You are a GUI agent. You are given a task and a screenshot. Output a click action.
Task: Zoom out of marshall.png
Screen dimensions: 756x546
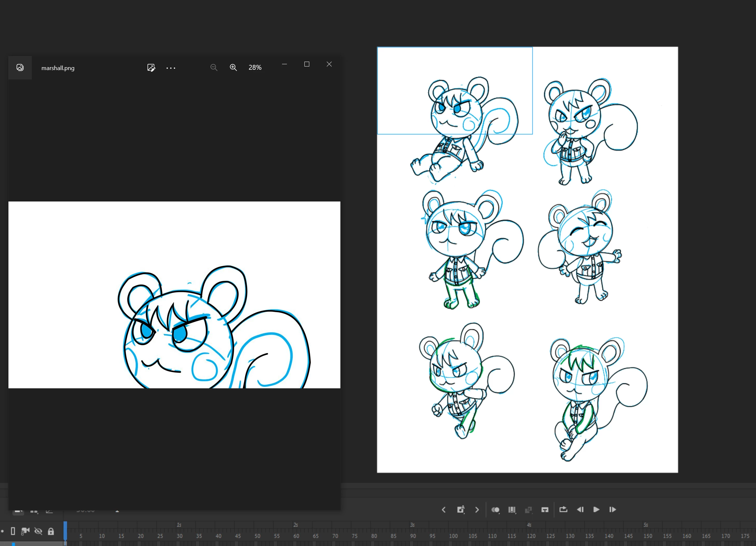pyautogui.click(x=214, y=68)
